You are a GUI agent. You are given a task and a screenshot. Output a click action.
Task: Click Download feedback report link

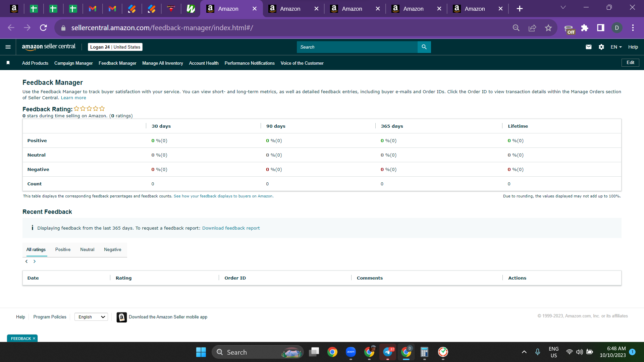(231, 228)
